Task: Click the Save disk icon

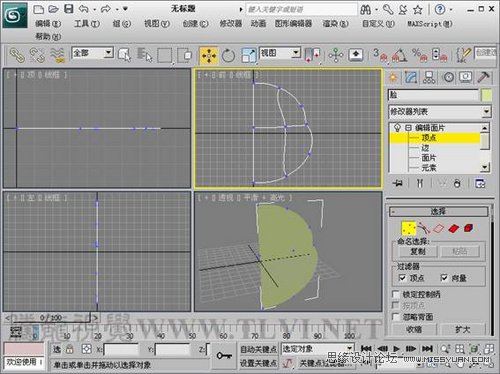Action: coord(69,9)
